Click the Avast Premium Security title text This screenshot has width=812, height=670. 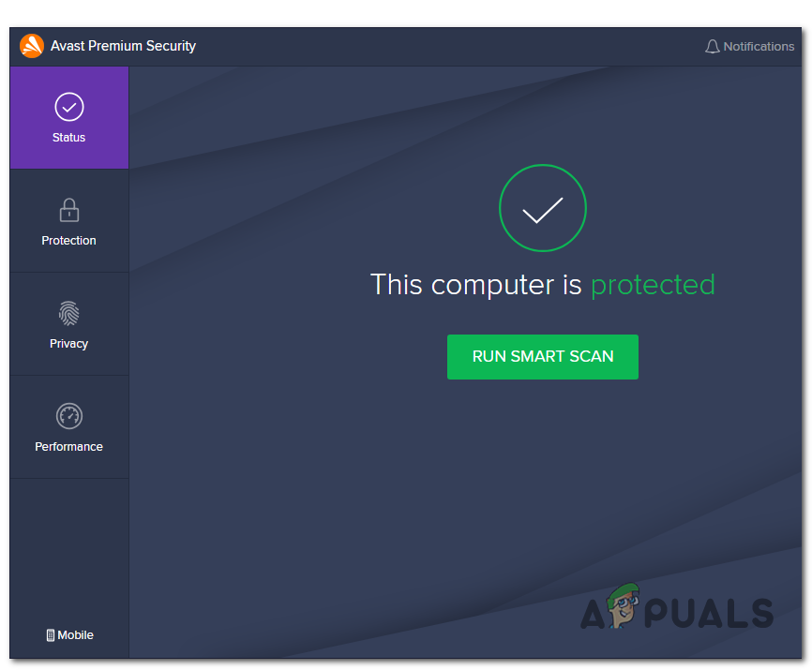[x=123, y=46]
